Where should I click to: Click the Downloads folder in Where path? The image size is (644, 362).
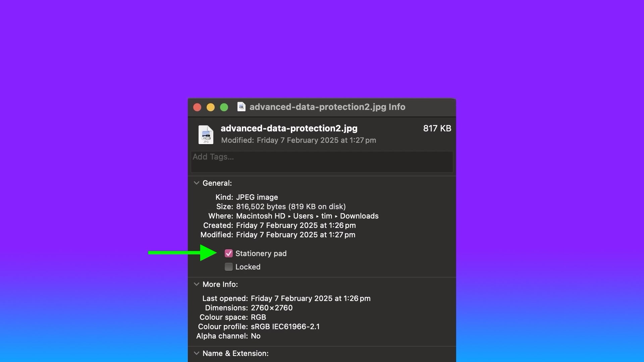(x=359, y=216)
